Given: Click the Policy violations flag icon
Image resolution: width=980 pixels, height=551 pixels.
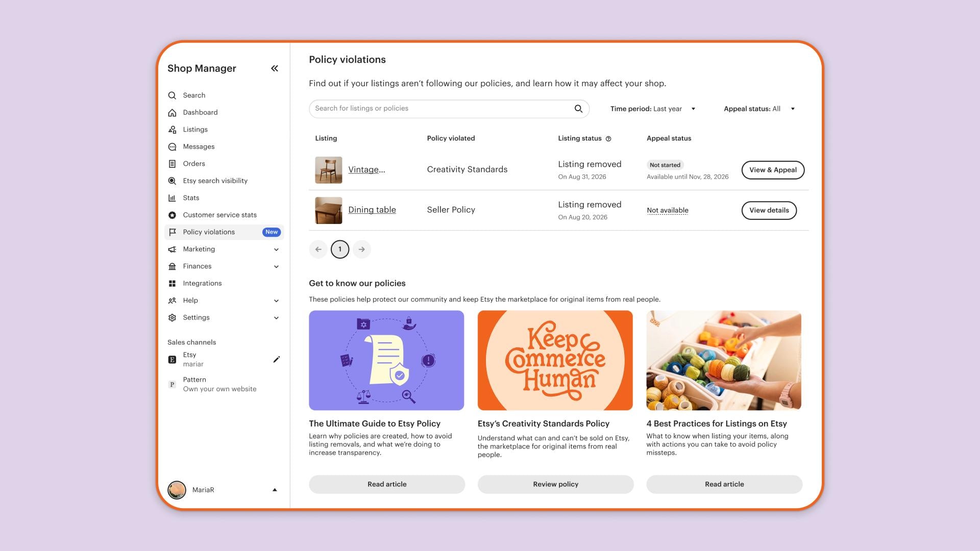Looking at the screenshot, I should click(x=172, y=232).
